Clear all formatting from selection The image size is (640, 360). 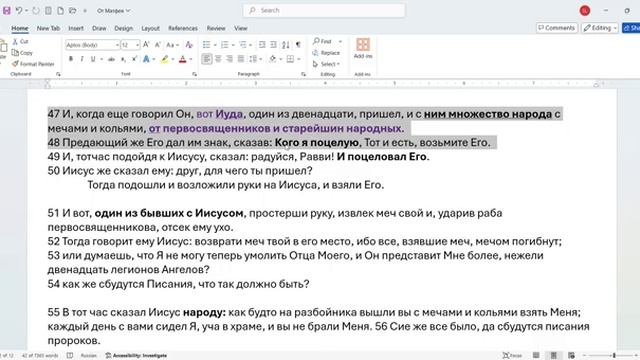[x=189, y=44]
